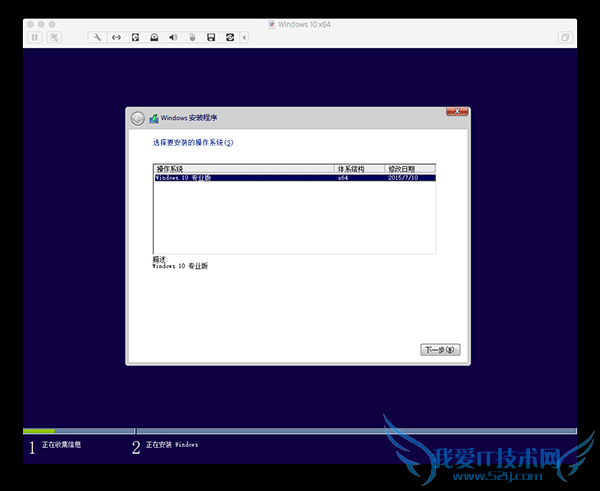The height and width of the screenshot is (491, 600).
Task: Click the CD/DVD drive icon
Action: pos(154,37)
